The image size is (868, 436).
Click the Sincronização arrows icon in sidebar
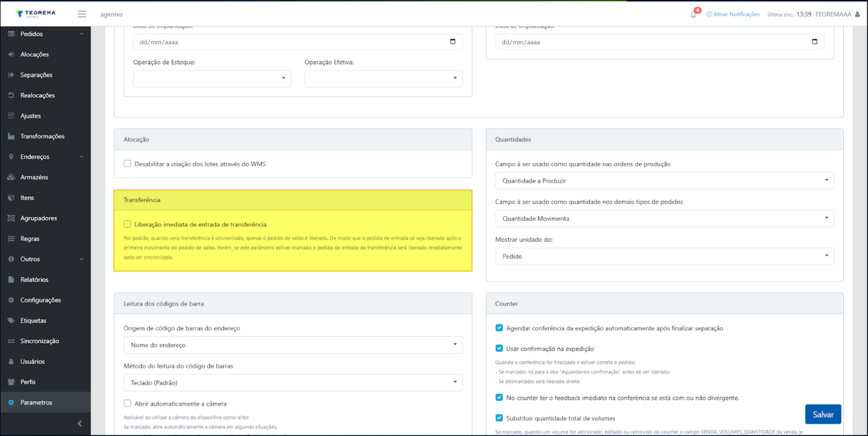[11, 341]
